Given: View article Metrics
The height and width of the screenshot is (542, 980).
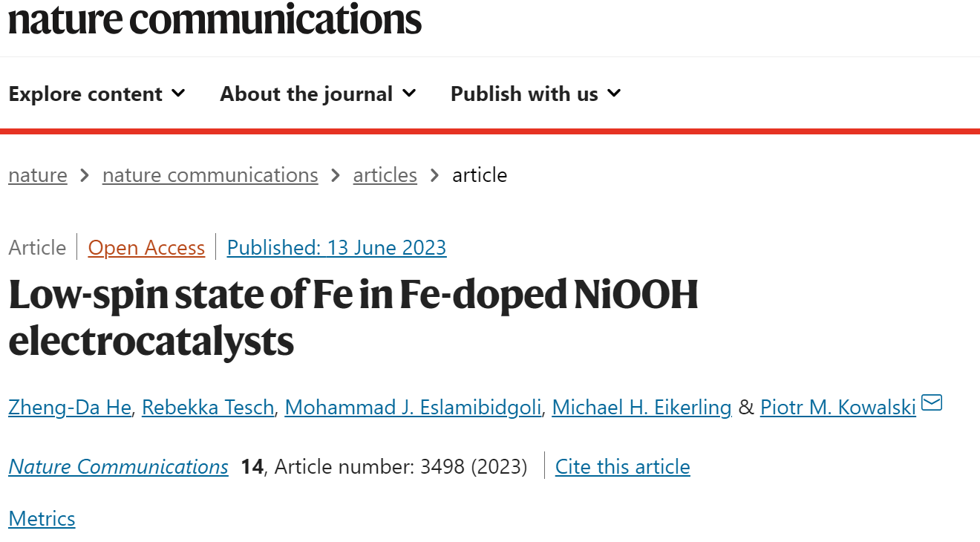Looking at the screenshot, I should coord(42,518).
